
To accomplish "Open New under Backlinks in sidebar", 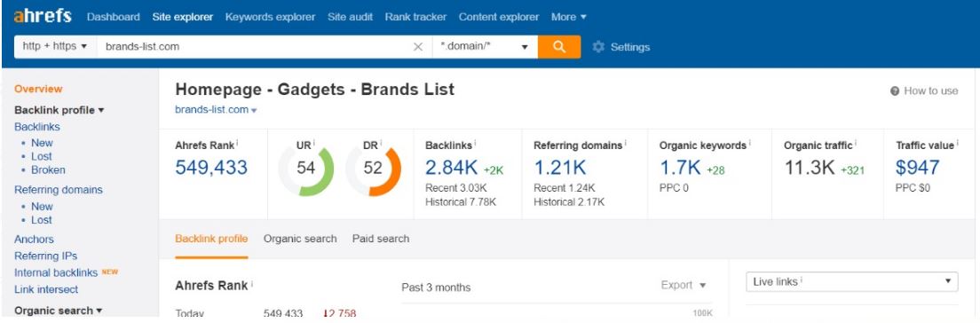I will (x=42, y=143).
